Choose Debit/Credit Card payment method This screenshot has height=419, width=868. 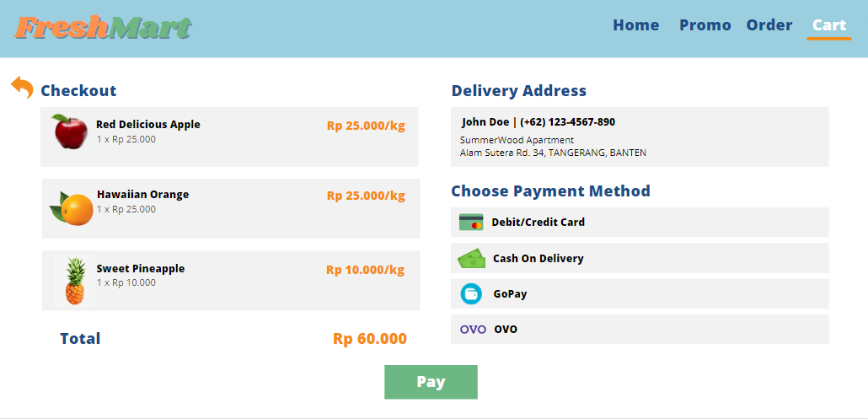coord(538,223)
